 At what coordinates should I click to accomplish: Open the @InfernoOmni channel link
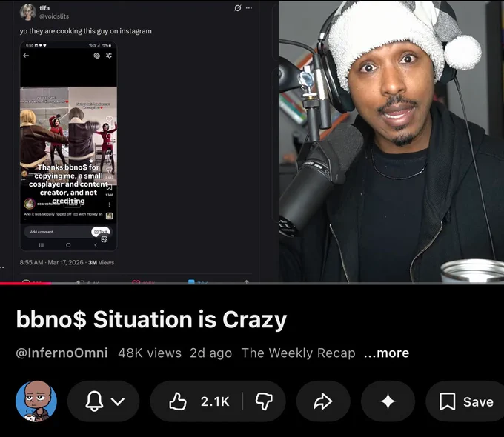62,353
